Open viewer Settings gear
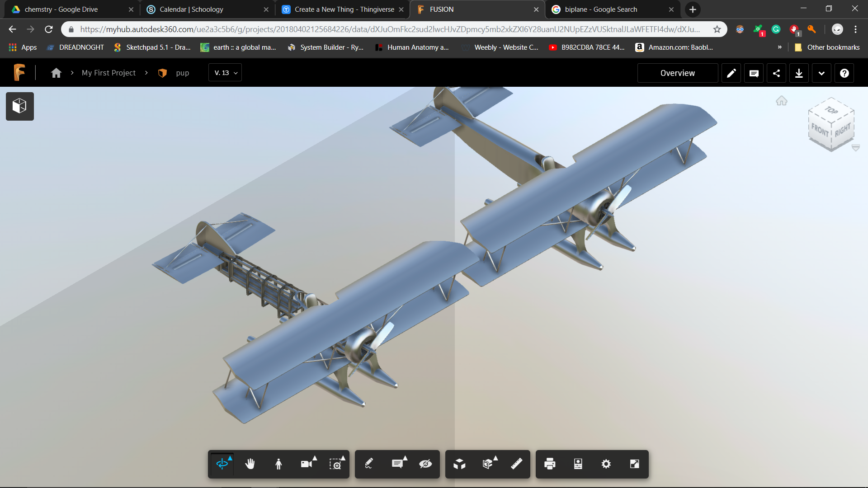The image size is (868, 488). [606, 464]
